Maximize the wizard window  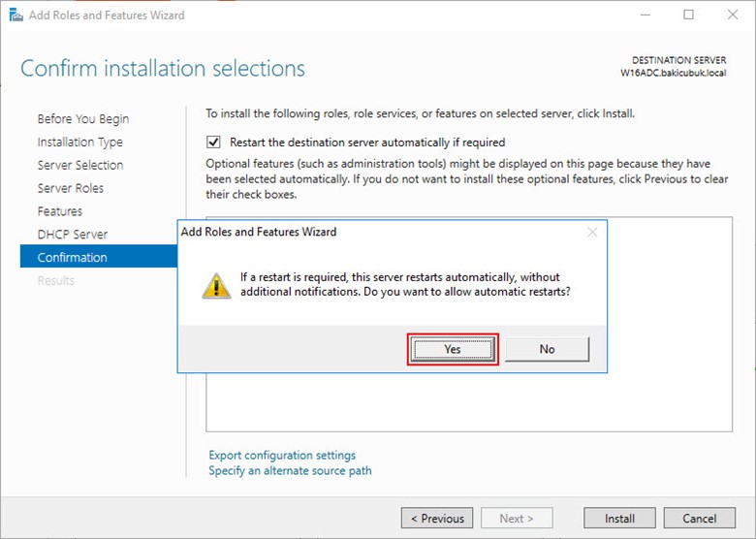click(688, 15)
